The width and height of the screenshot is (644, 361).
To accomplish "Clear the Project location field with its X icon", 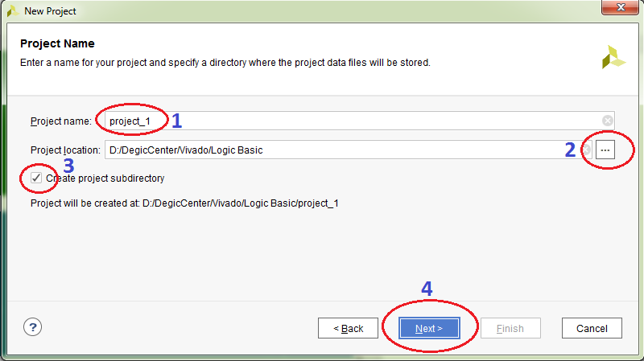I will point(586,150).
